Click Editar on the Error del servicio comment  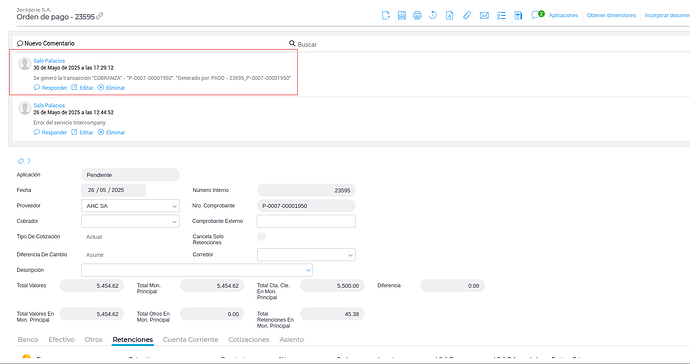pos(82,132)
